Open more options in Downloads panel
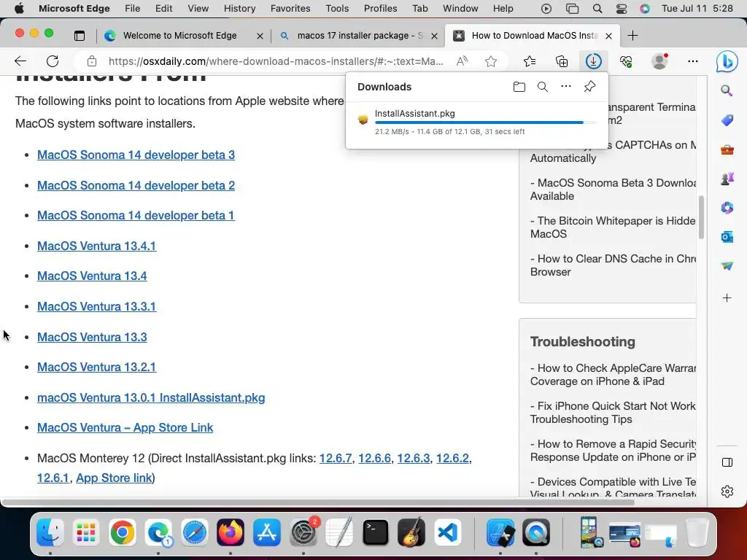The width and height of the screenshot is (747, 560). click(x=566, y=87)
